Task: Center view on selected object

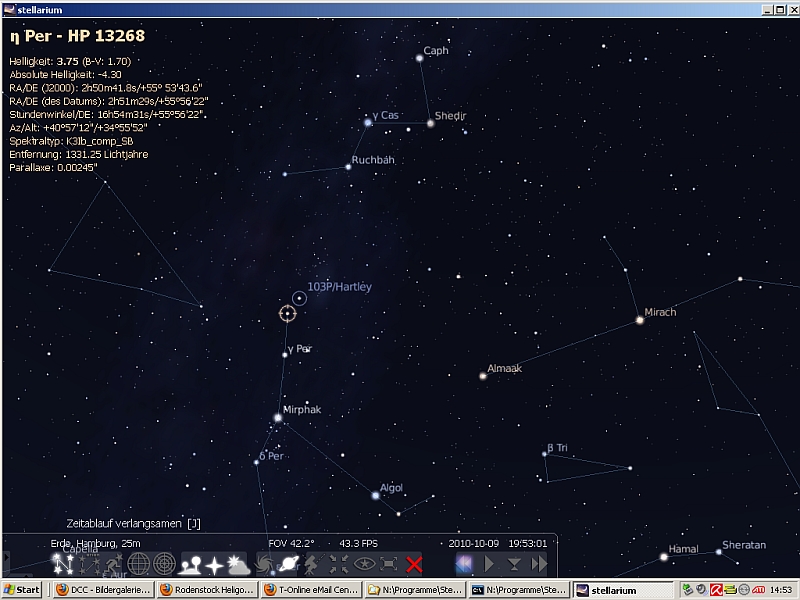Action: (340, 565)
